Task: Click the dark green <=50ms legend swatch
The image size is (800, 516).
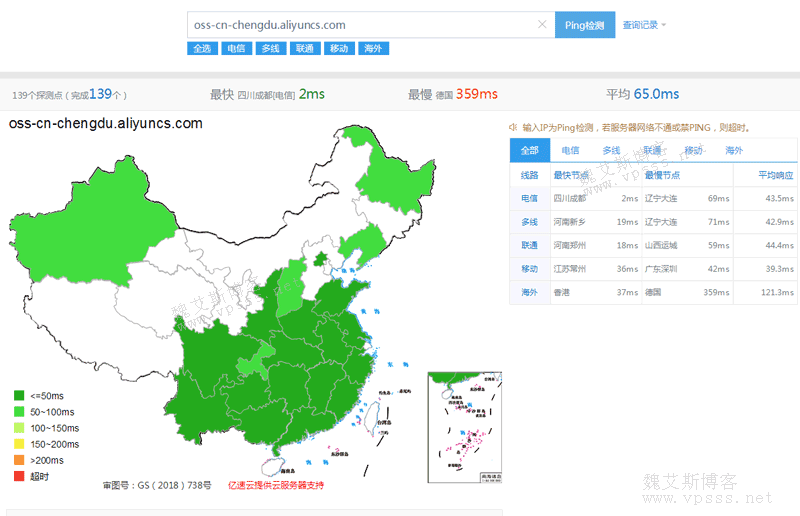Action: [18, 395]
